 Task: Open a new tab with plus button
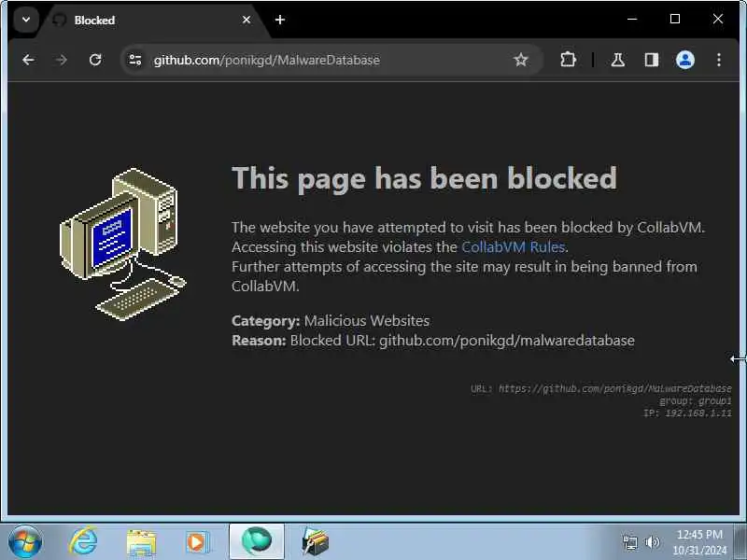click(x=280, y=20)
